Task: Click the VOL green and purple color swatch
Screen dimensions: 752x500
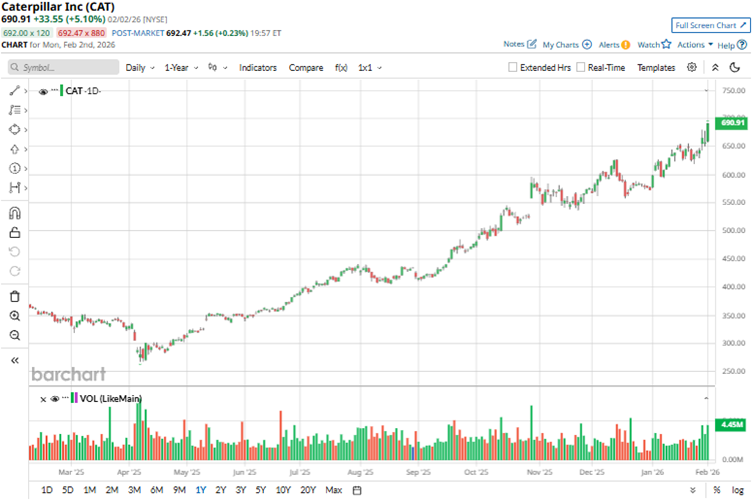Action: pyautogui.click(x=74, y=397)
